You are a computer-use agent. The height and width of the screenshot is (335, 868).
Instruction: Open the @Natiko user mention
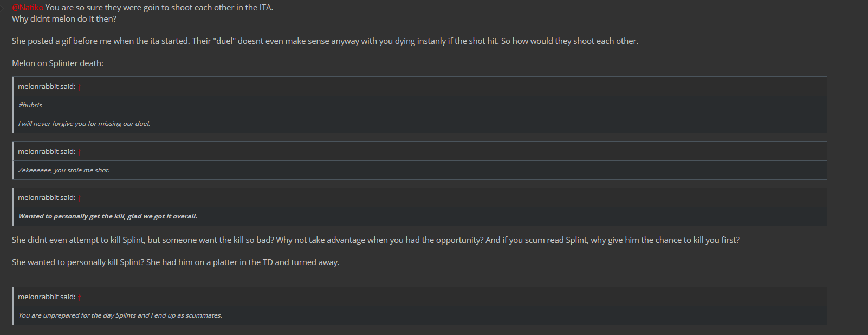tap(28, 8)
